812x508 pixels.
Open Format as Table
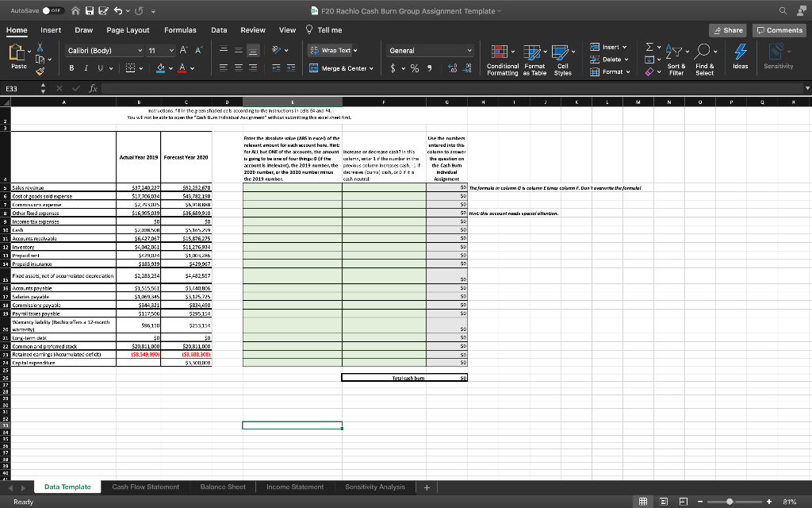(534, 60)
